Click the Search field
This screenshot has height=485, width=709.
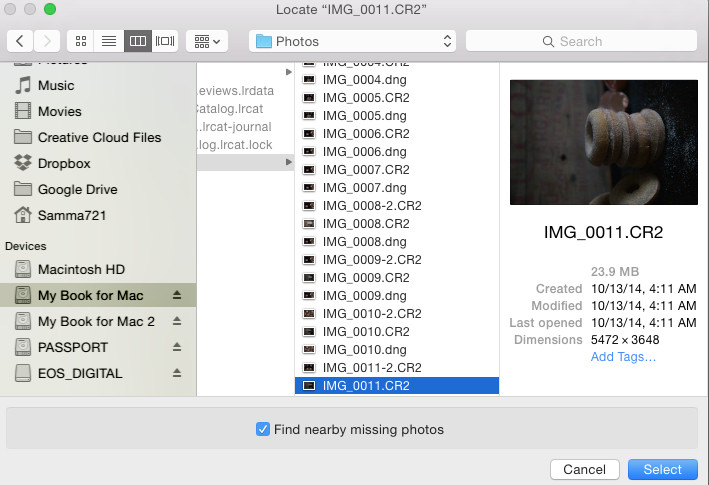[x=581, y=42]
